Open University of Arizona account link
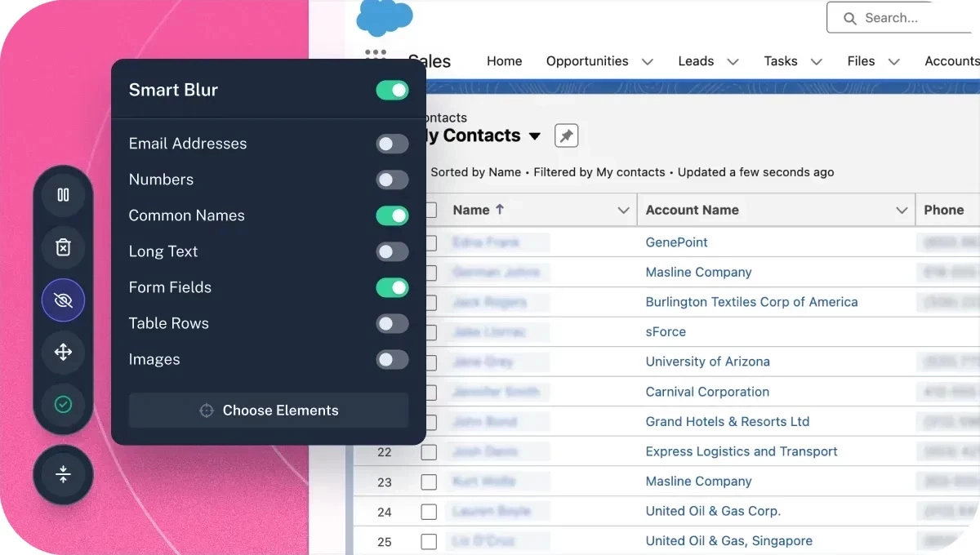Screen dimensions: 980x555 pos(707,362)
